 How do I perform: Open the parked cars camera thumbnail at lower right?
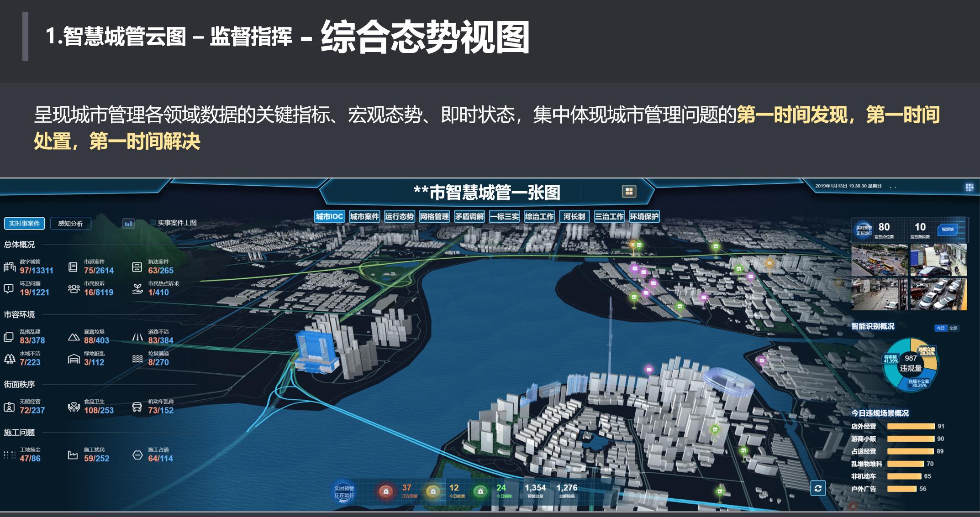pyautogui.click(x=938, y=294)
